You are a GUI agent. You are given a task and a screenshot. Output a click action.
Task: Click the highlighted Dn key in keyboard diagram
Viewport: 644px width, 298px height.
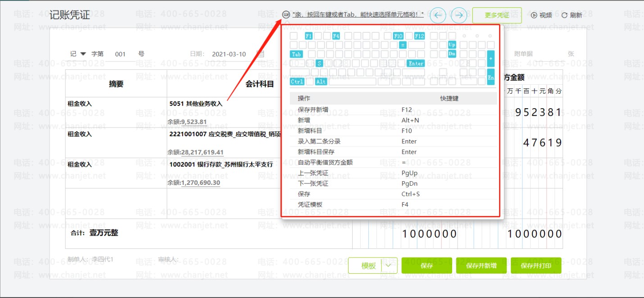point(452,54)
